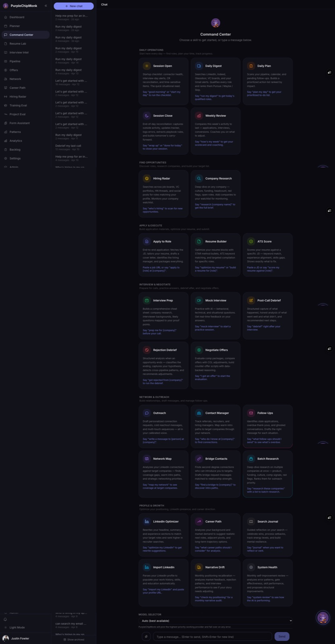Image resolution: width=335 pixels, height=644 pixels.
Task: Open Training Eval in the sidebar
Action: [x=25, y=105]
